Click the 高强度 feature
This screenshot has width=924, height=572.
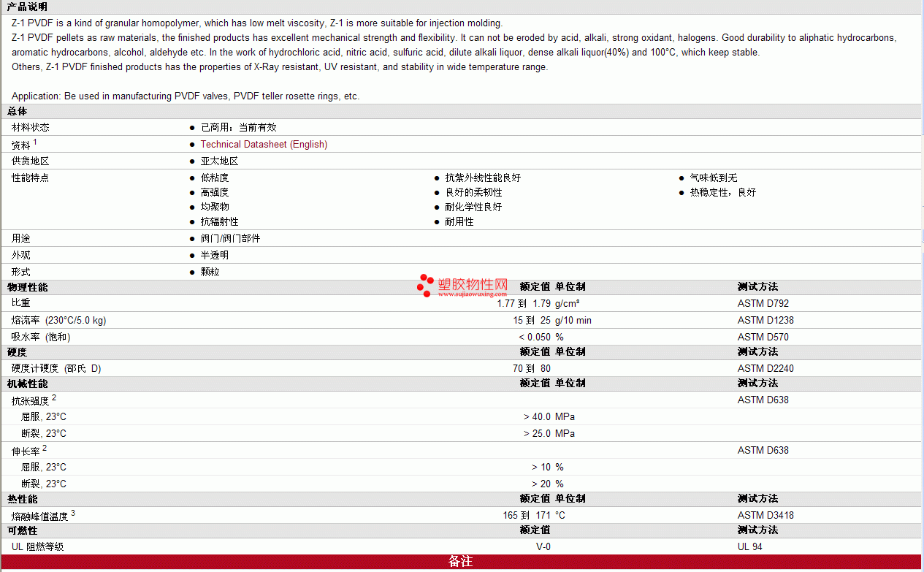[215, 192]
